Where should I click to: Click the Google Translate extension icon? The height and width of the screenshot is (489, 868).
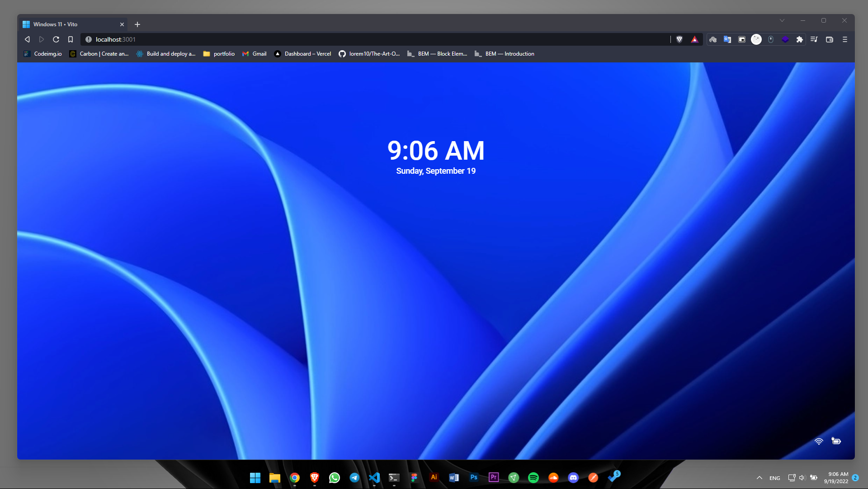pos(727,39)
